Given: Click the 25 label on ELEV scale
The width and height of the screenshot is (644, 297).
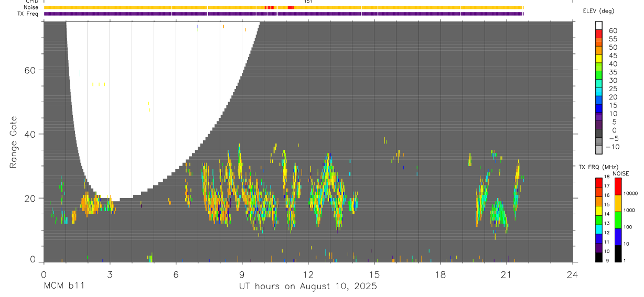Looking at the screenshot, I should 612,89.
